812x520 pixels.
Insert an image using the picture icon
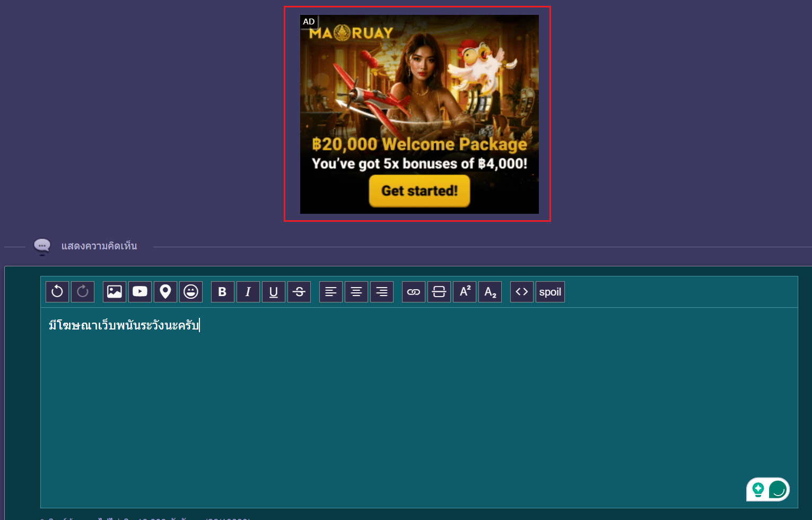[115, 292]
